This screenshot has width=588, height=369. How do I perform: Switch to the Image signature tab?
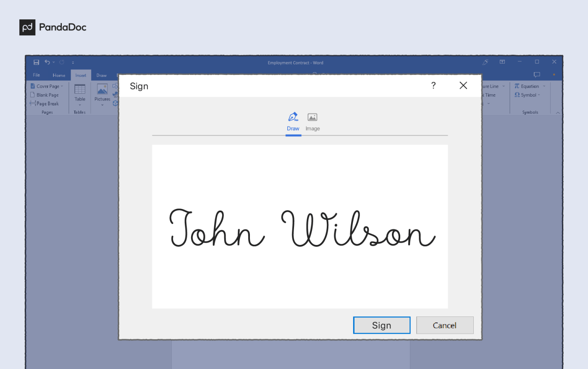312,122
